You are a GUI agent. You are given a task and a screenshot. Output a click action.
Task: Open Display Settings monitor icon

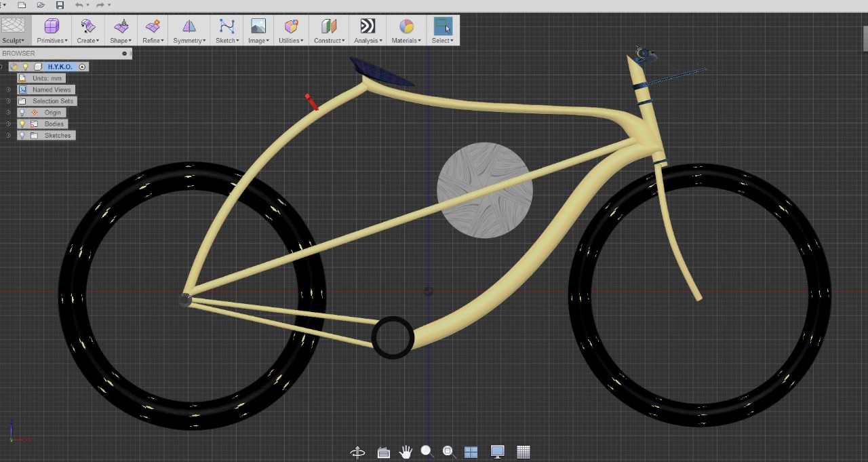497,452
